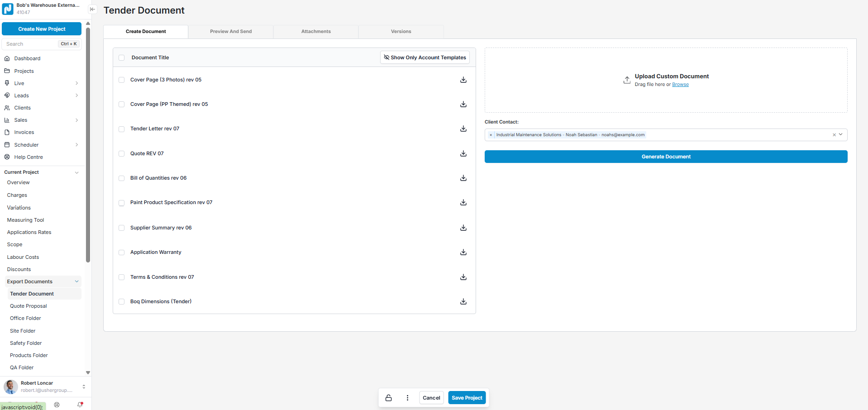Click the Browse upload link
This screenshot has height=410, width=868.
(680, 85)
